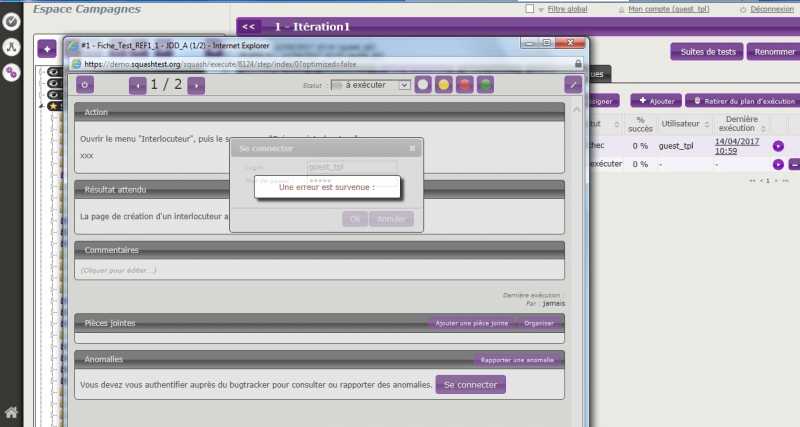Toggle the Filtre global checkbox
Image resolution: width=800 pixels, height=427 pixels.
click(530, 9)
